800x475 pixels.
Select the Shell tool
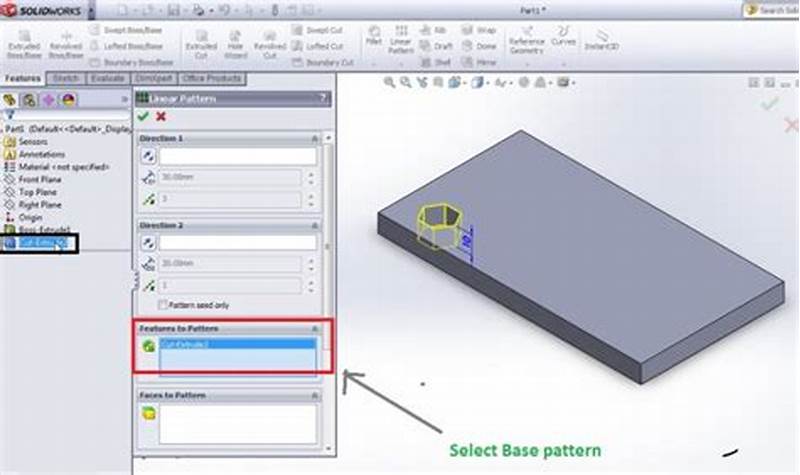click(x=436, y=62)
